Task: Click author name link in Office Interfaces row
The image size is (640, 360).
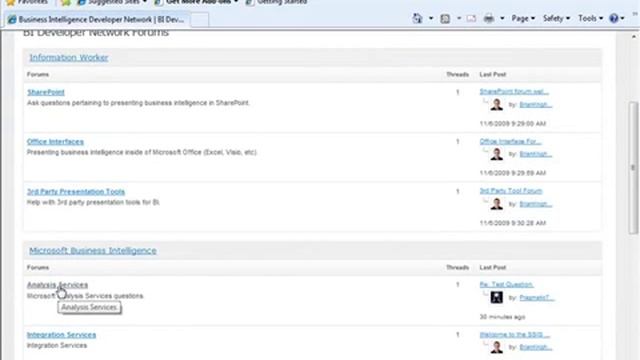Action: pyautogui.click(x=536, y=154)
